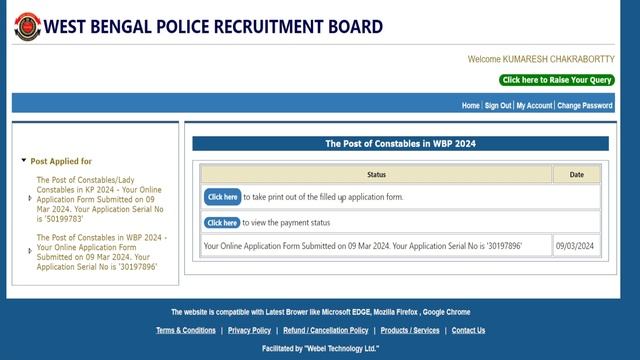
Task: Open Change Password page
Action: coord(584,106)
